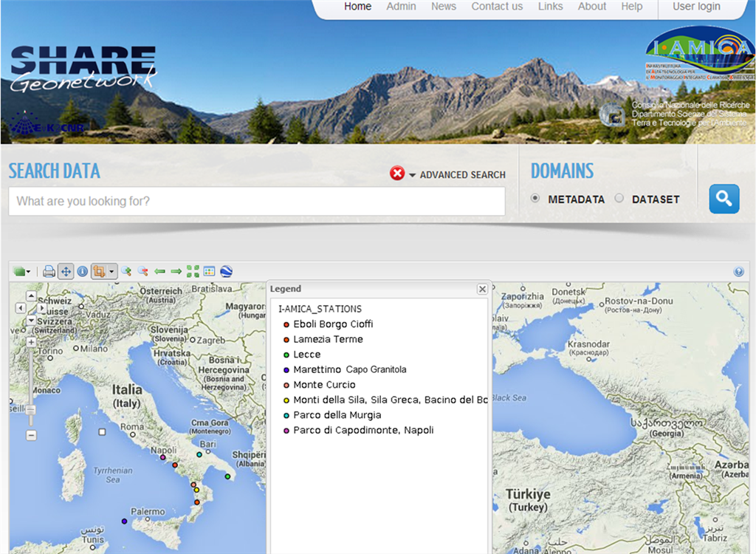The height and width of the screenshot is (554, 756).
Task: Click the pink Napoli station marker on map
Action: click(x=163, y=457)
